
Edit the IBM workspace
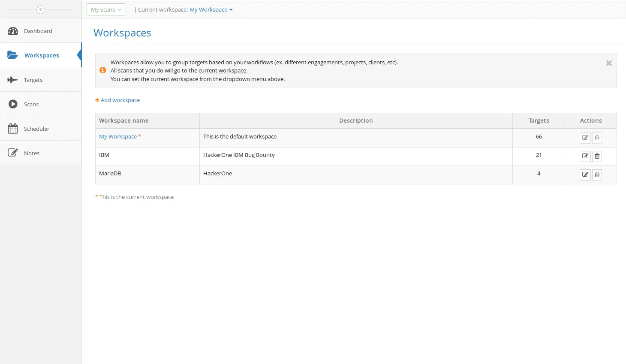point(585,156)
